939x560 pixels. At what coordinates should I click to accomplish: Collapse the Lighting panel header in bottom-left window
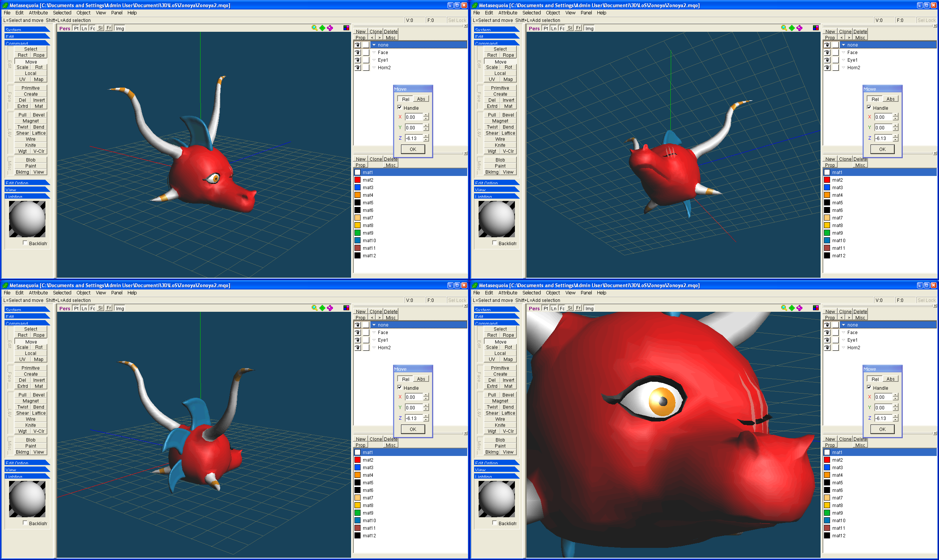(27, 476)
